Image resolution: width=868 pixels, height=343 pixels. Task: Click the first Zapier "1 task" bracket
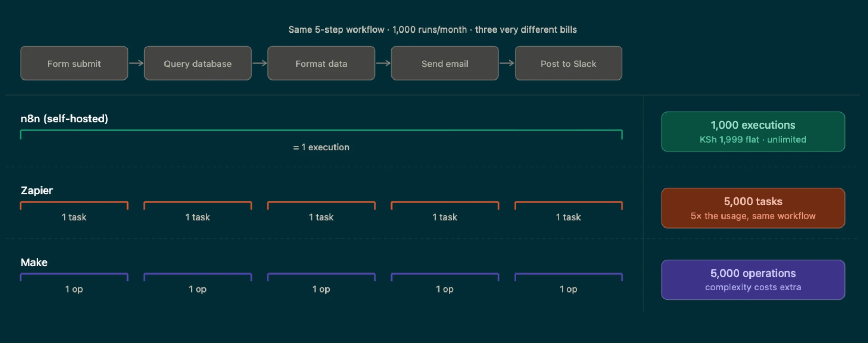point(74,205)
